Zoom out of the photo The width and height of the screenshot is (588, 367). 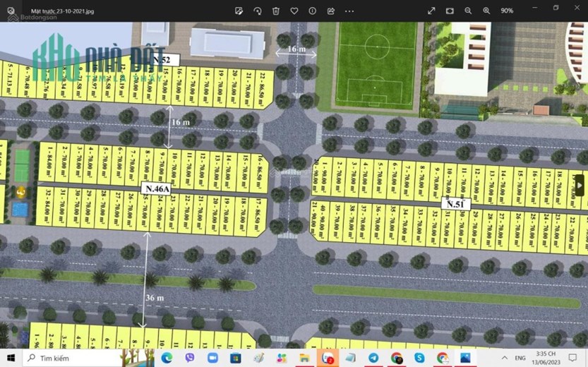(468, 11)
